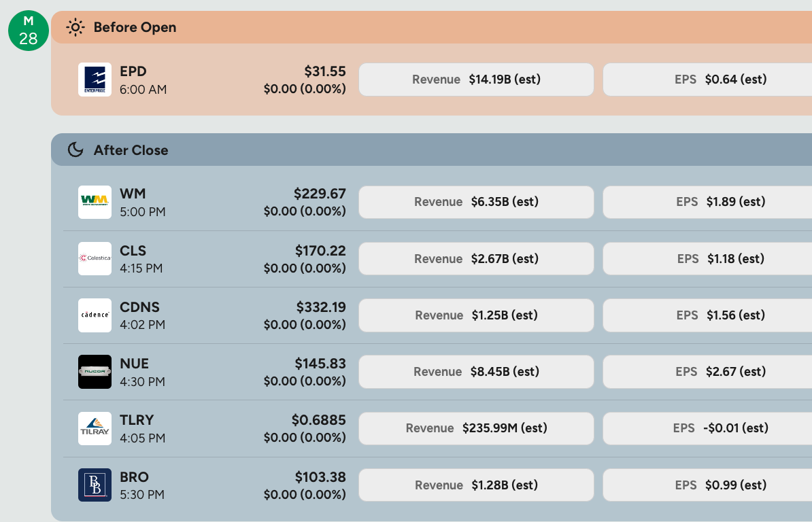Screen dimensions: 812x522
Task: Click BRO Revenue $1.28B estimate box
Action: [477, 485]
